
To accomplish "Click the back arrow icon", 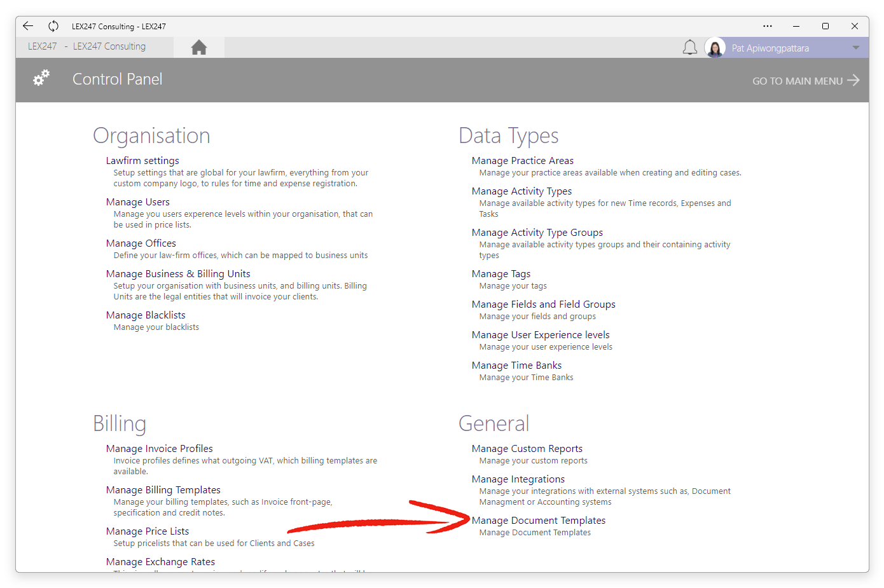I will [x=28, y=26].
